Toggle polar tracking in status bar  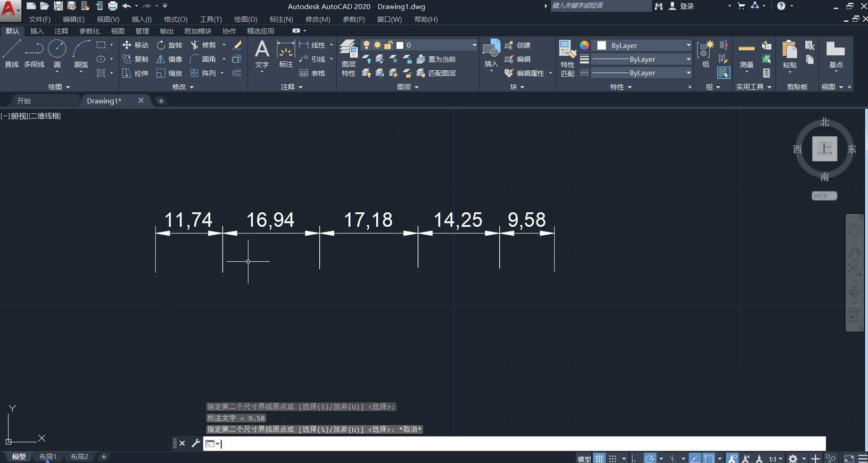(650, 458)
